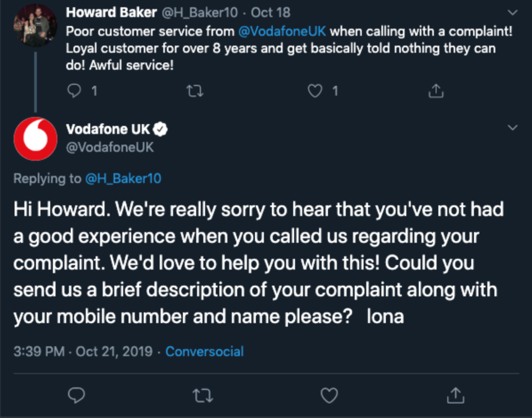Open @H_Baker10 link in Replying to line
Image resolution: width=532 pixels, height=418 pixels.
coord(123,178)
